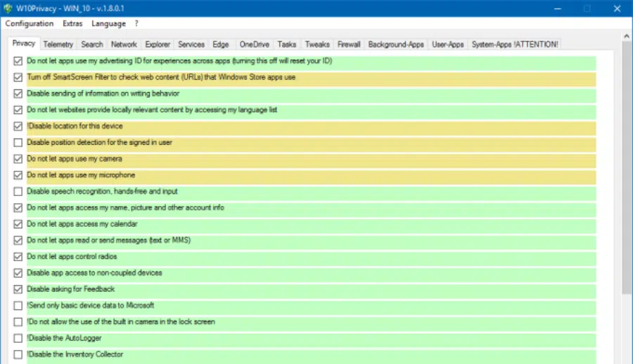This screenshot has height=364, width=633.
Task: Toggle Disable app access to non-coupled devices
Action: pyautogui.click(x=18, y=273)
